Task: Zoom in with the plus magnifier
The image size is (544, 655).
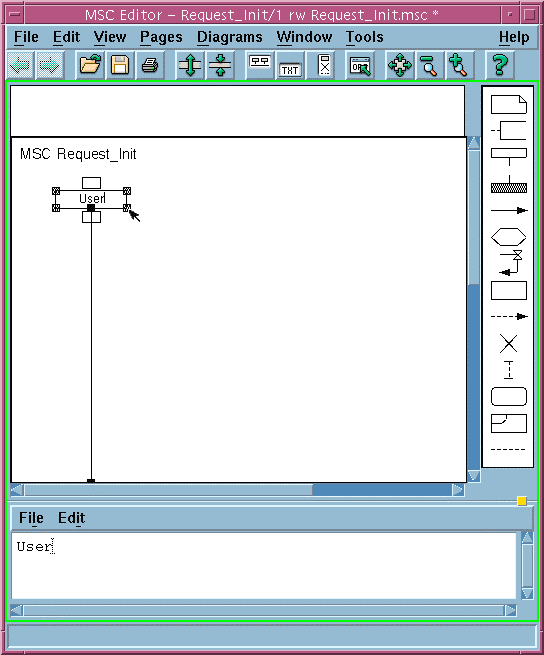Action: pos(459,65)
